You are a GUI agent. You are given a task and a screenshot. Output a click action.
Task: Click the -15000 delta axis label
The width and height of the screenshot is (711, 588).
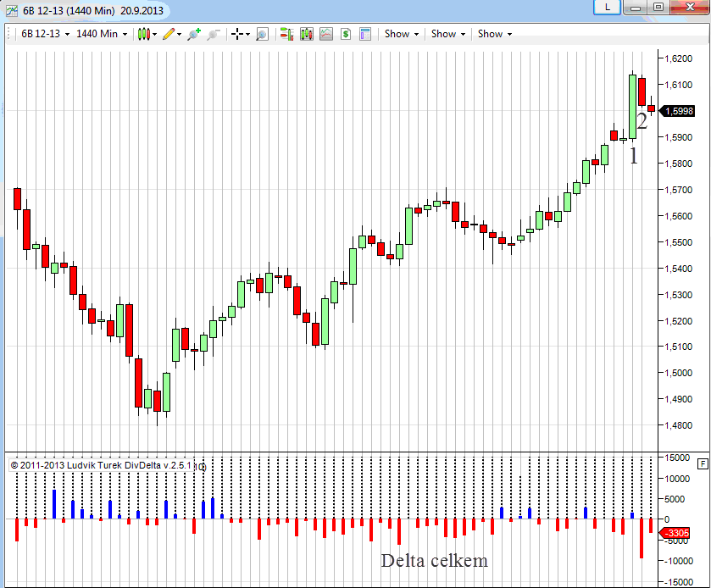[x=677, y=582]
